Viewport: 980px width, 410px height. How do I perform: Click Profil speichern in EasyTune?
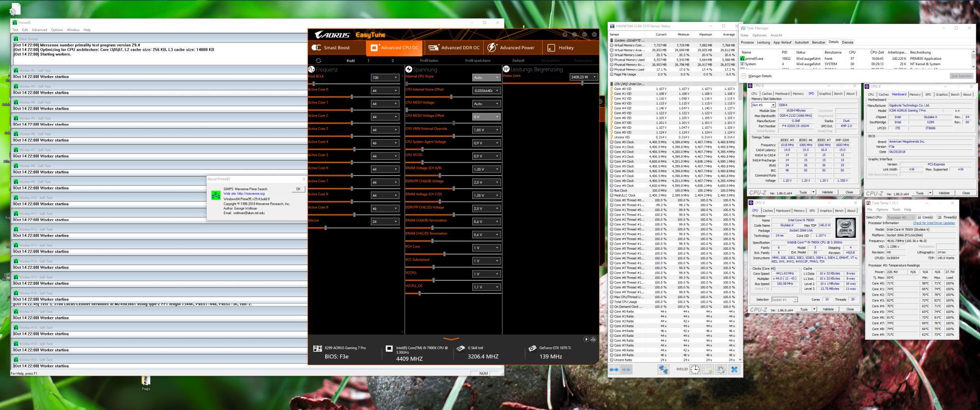478,61
